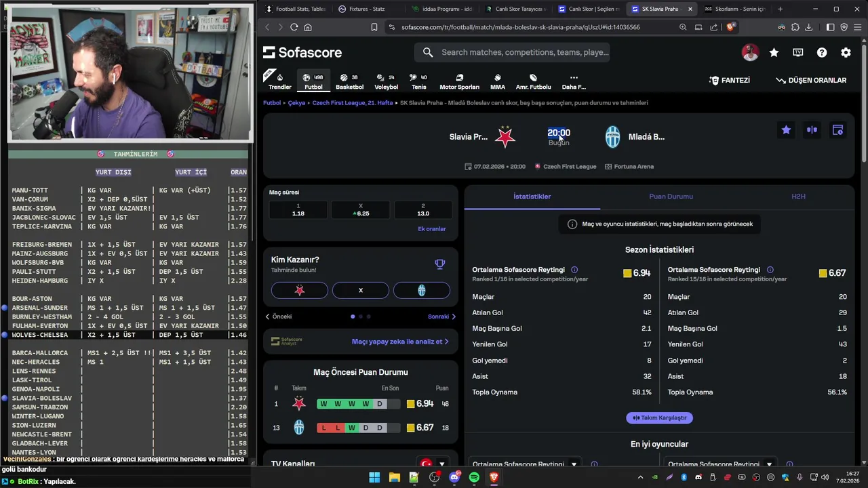
Task: Open the Sofascore help question mark
Action: [822, 52]
